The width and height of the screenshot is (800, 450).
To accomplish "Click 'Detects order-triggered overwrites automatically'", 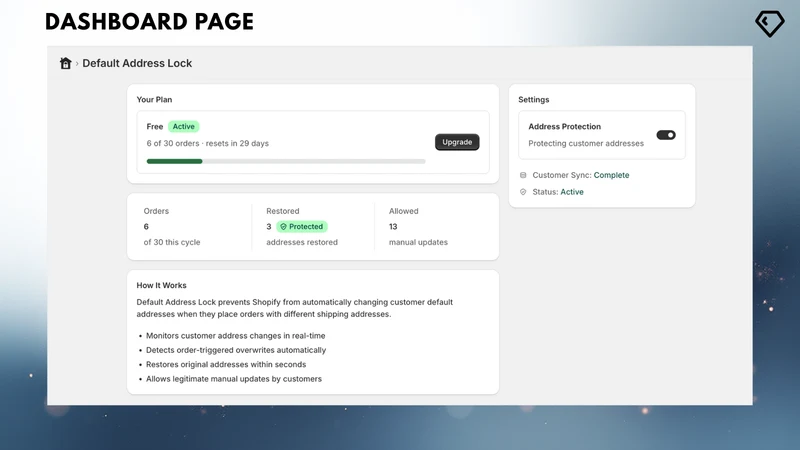I will [236, 350].
